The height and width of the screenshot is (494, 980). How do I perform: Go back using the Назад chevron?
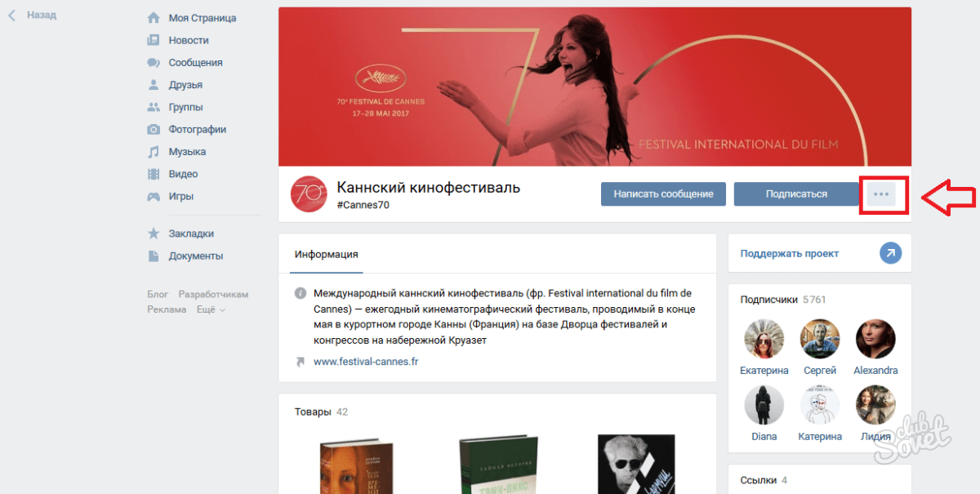pyautogui.click(x=12, y=16)
